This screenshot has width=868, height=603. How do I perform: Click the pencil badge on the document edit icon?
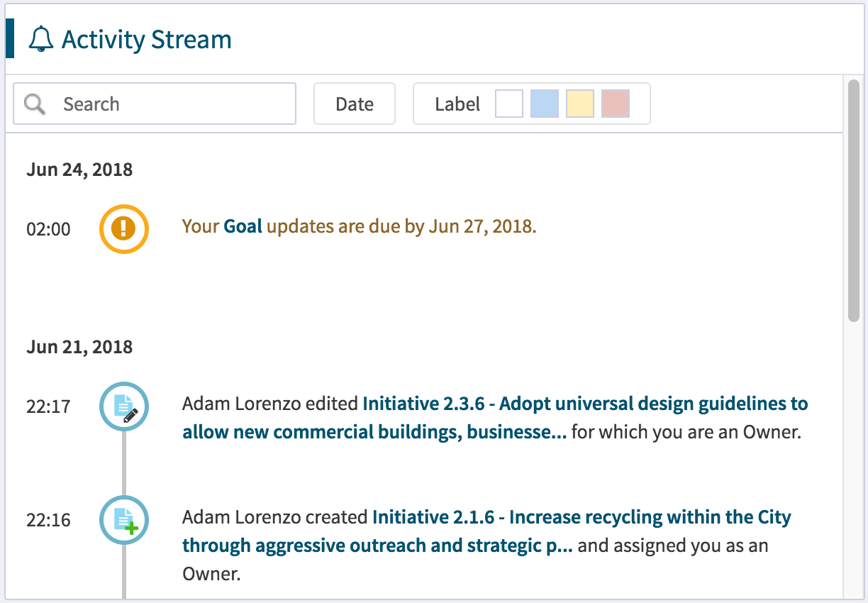130,415
